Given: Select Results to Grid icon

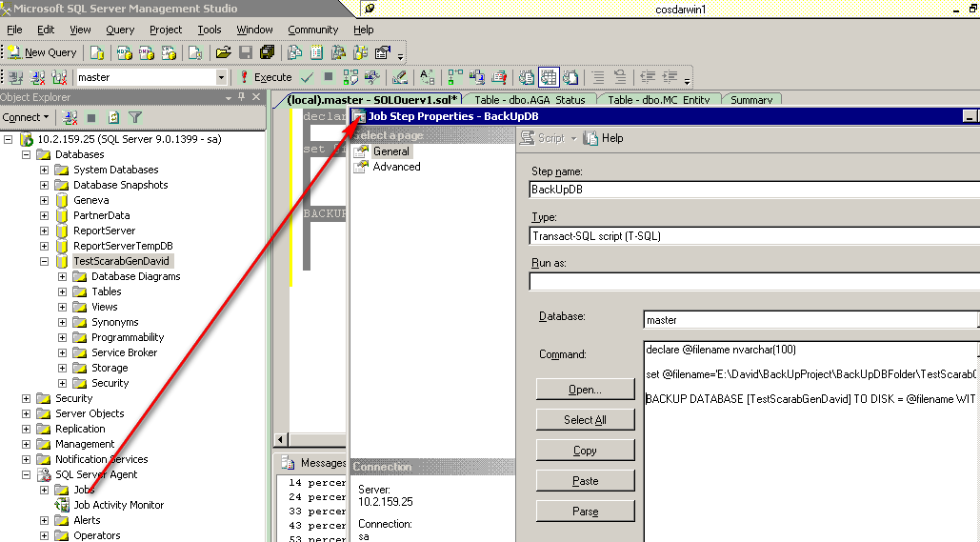Looking at the screenshot, I should point(549,77).
